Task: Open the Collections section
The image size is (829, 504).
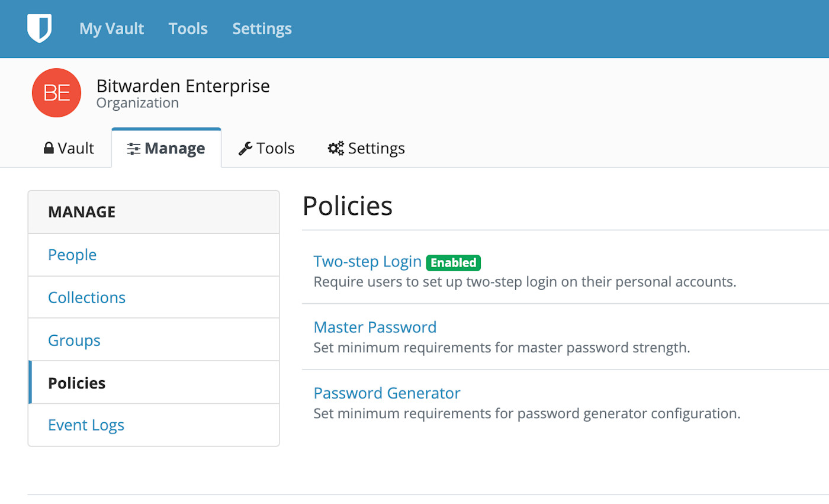Action: [x=86, y=297]
